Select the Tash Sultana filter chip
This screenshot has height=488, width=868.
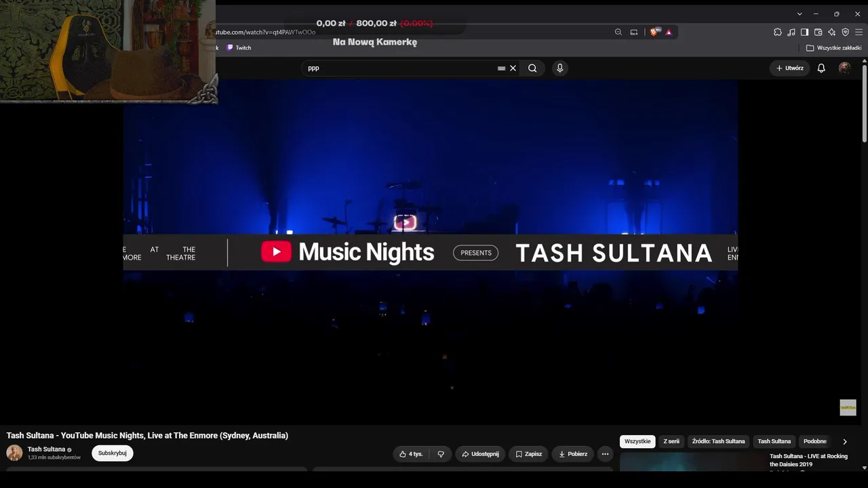(x=774, y=441)
